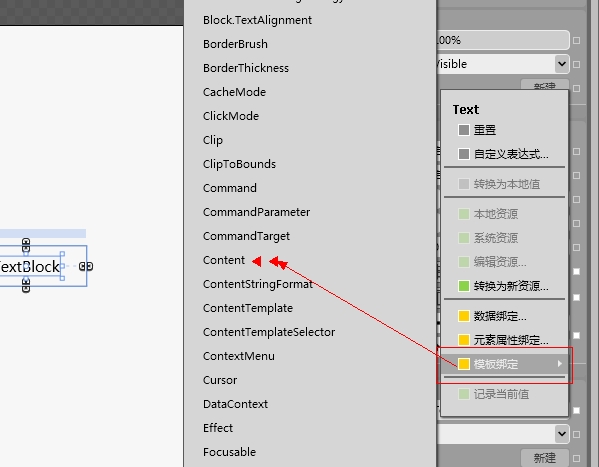Choose BorderBrush in the template binding list

point(235,44)
